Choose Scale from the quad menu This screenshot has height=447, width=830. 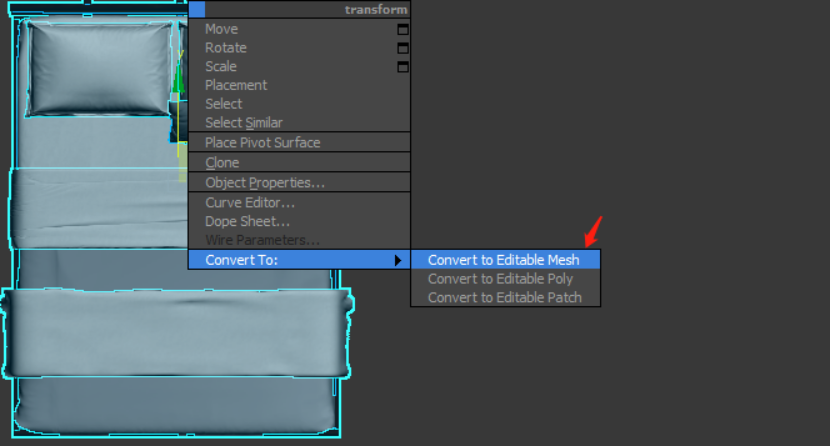tap(299, 66)
